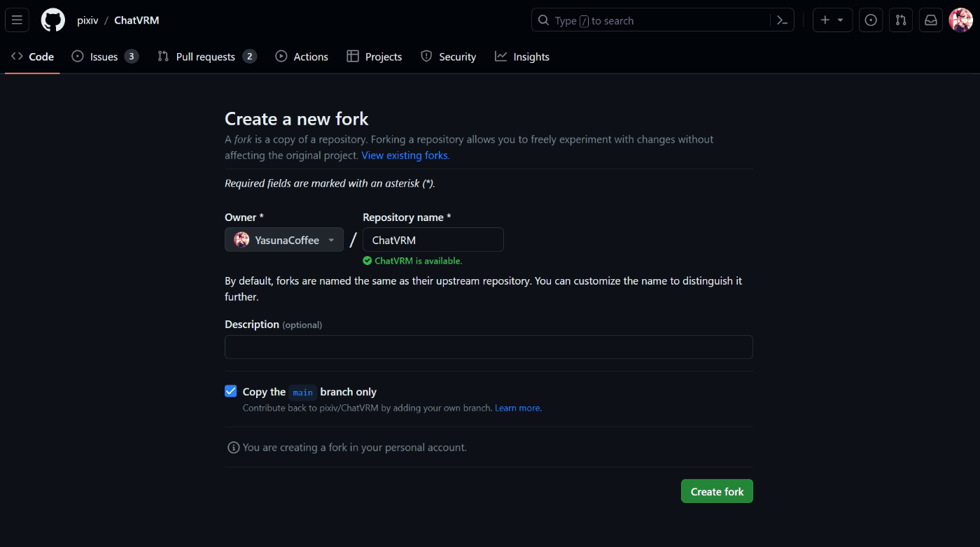Go to the ChatVRM repository link in header
Viewport: 980px width, 547px height.
(x=136, y=20)
